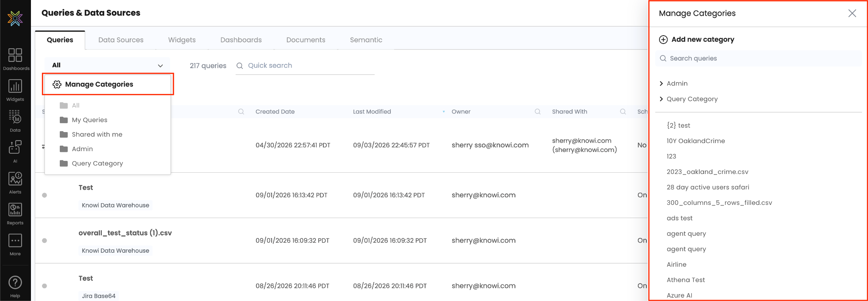Open Alerts from the sidebar
This screenshot has width=868, height=301.
(15, 182)
